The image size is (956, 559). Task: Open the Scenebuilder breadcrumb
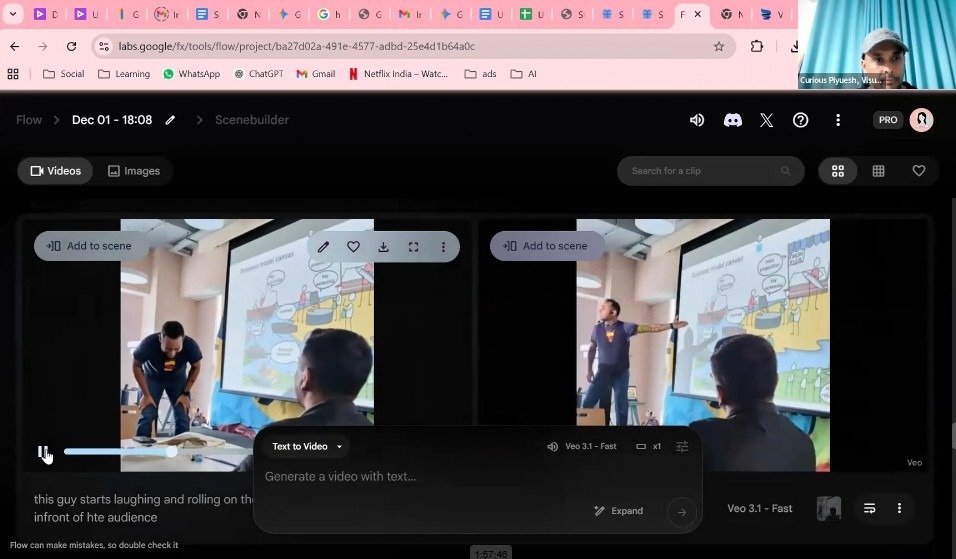pyautogui.click(x=252, y=120)
